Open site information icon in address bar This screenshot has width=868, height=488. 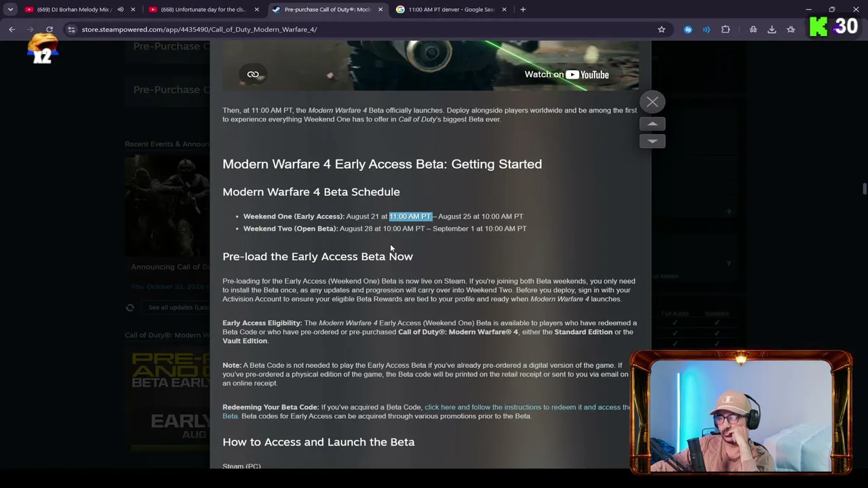pos(71,29)
